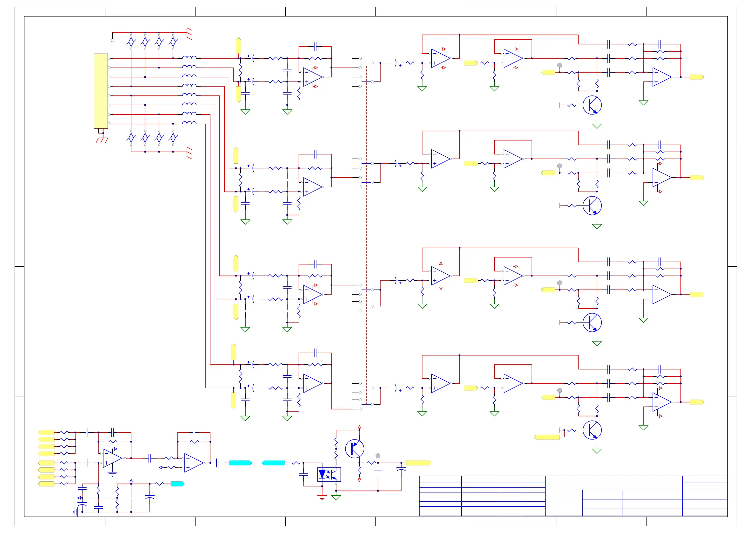Select the NPN transistor in the second channel

[592, 205]
